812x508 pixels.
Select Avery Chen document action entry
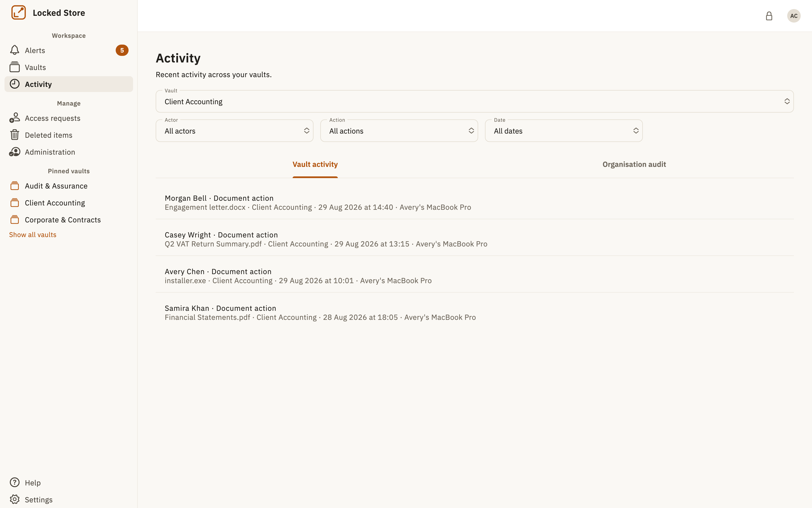(x=474, y=276)
